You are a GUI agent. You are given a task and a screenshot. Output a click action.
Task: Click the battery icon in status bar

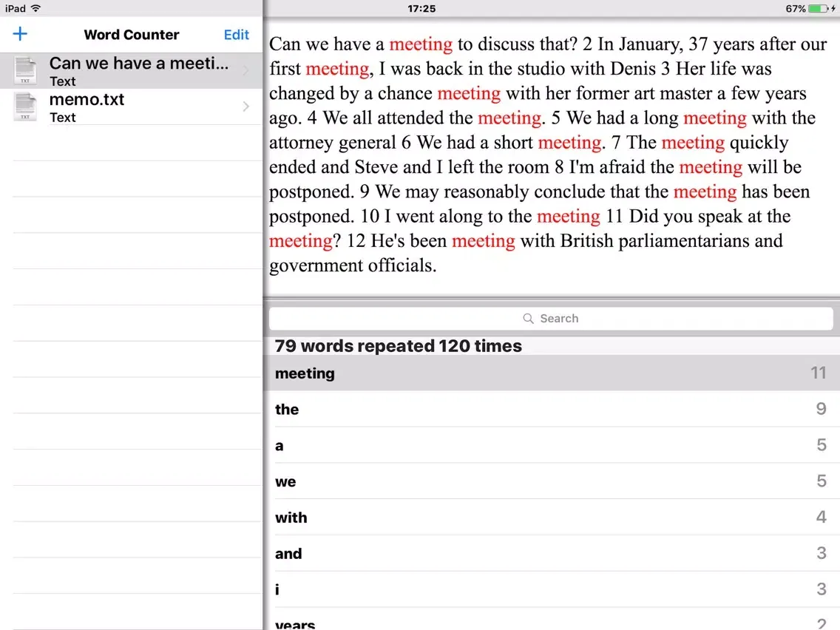818,9
